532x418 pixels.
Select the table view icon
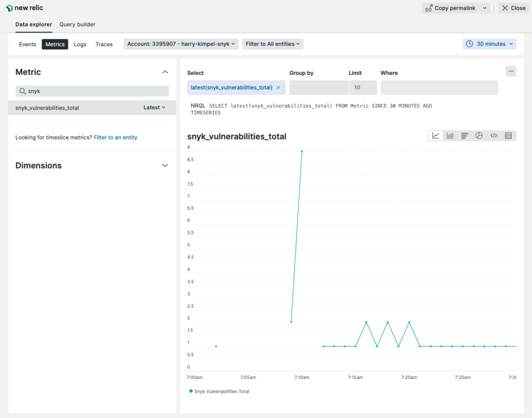pos(508,136)
